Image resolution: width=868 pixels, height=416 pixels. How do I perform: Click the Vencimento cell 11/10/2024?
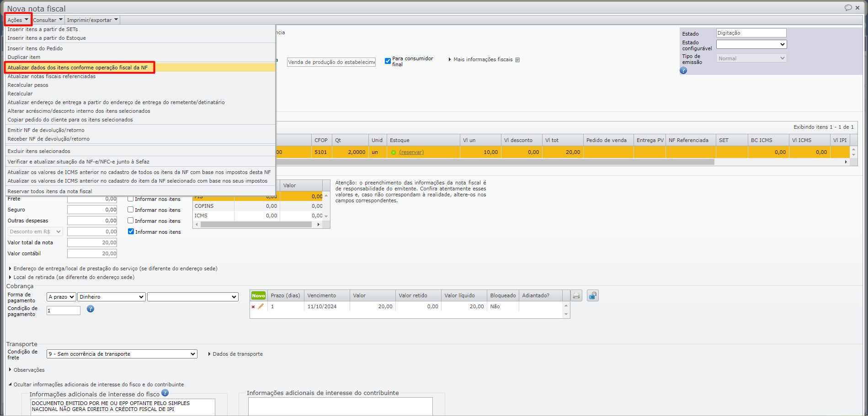point(327,306)
